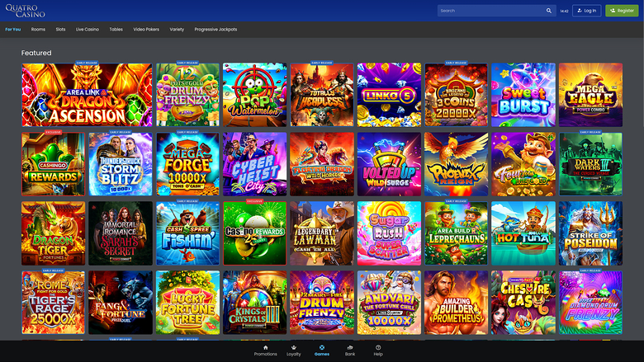Open the Tables tab
Screen dimensions: 644x362
point(116,30)
